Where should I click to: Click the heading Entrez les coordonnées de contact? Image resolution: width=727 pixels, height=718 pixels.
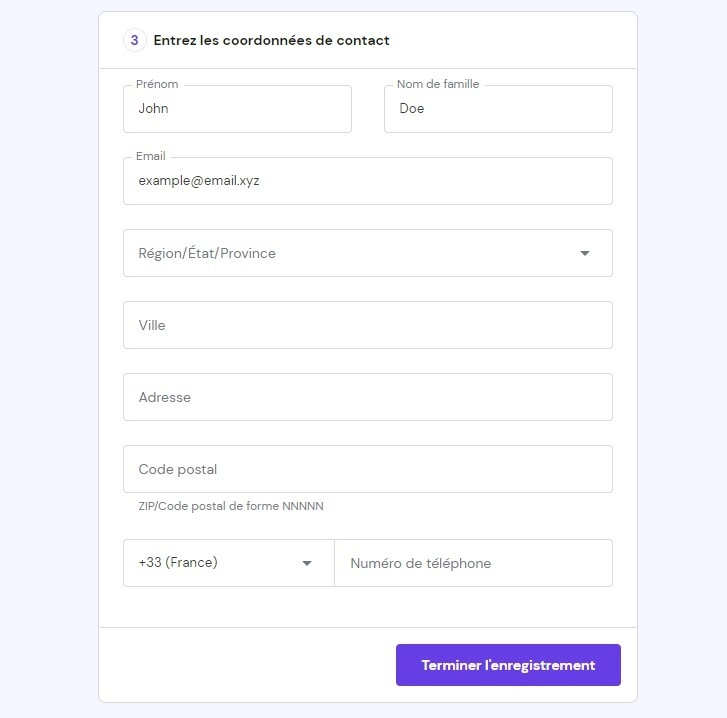(271, 41)
